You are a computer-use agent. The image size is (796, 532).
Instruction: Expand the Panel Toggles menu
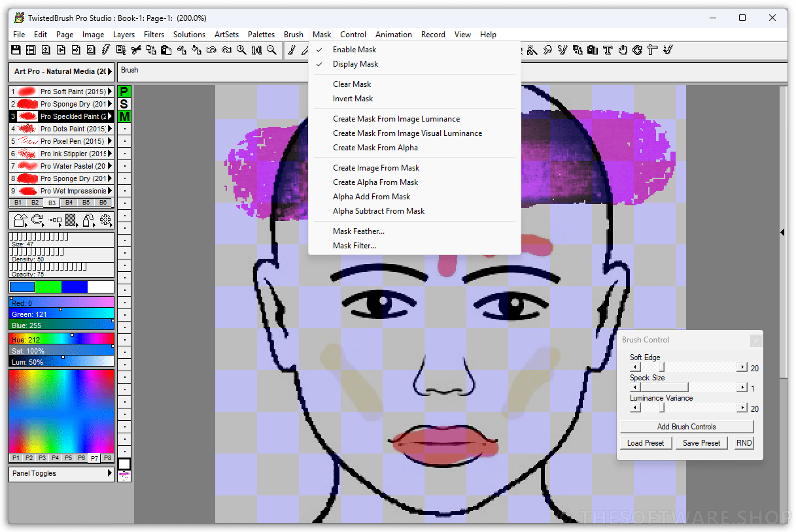pos(110,473)
